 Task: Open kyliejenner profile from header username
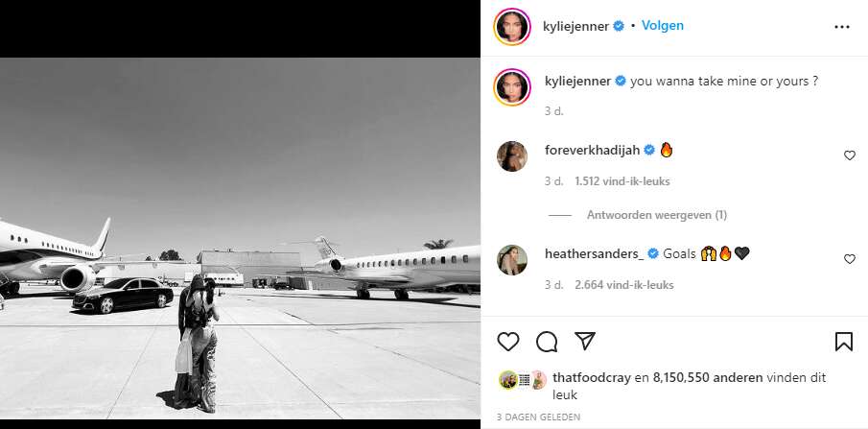(569, 27)
